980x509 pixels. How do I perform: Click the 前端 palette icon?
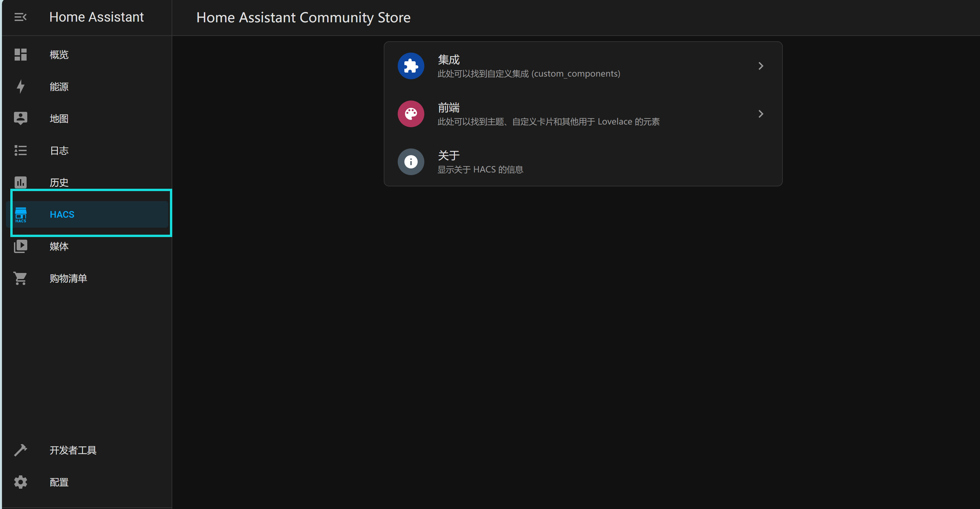click(x=411, y=114)
